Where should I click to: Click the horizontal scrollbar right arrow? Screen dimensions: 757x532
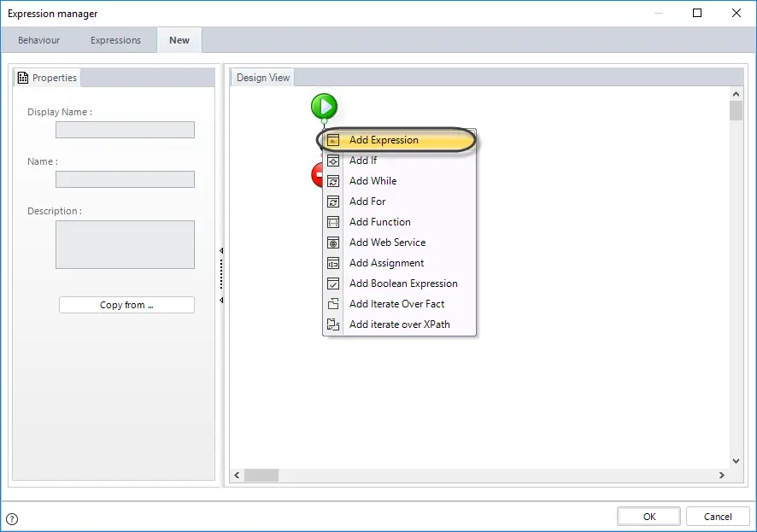722,475
